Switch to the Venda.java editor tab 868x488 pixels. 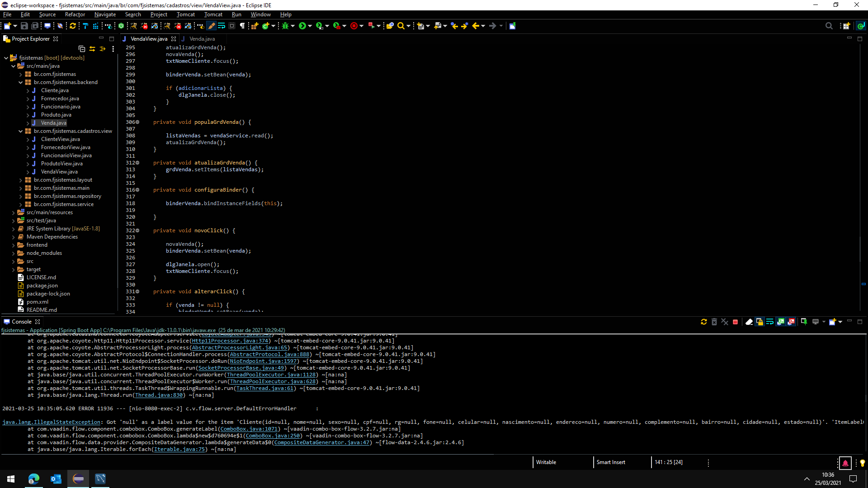(202, 39)
